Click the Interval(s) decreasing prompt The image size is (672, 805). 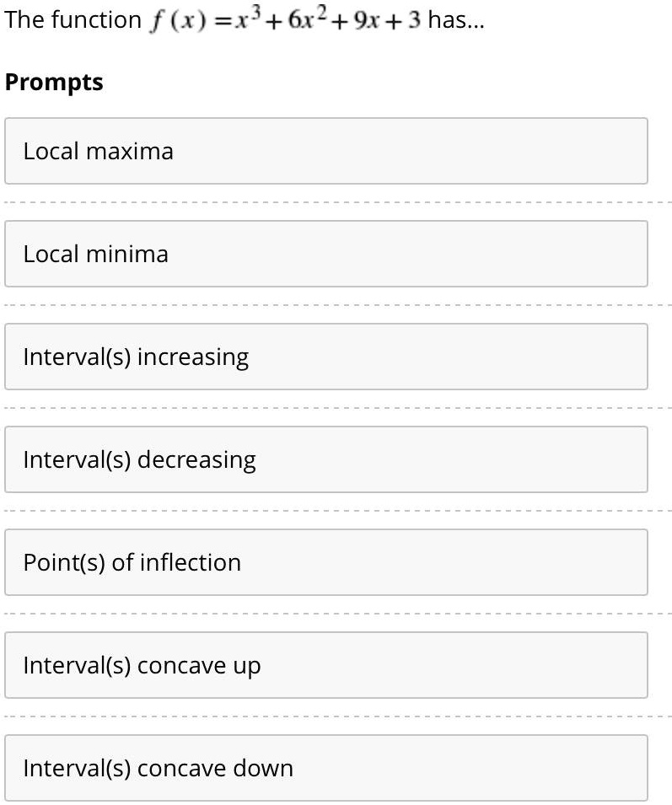coord(326,459)
